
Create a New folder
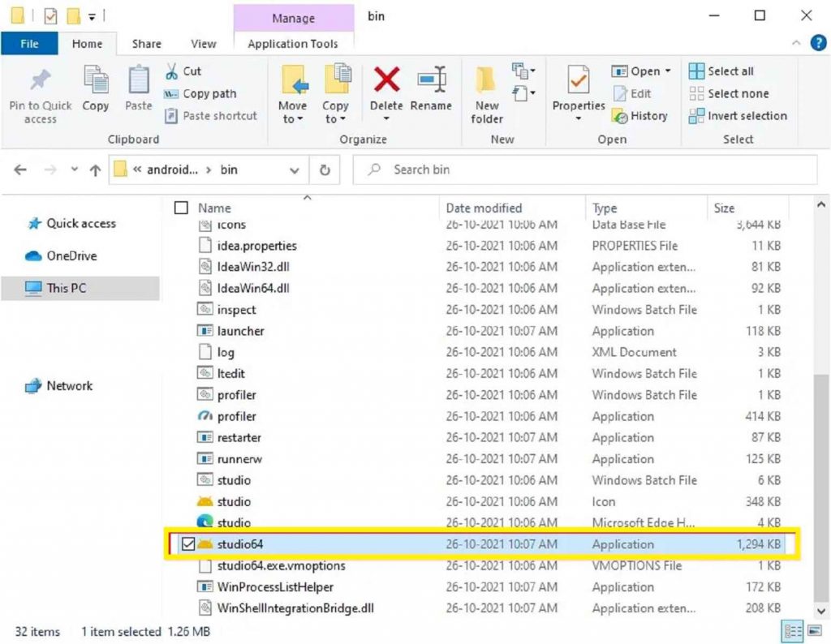pos(486,92)
